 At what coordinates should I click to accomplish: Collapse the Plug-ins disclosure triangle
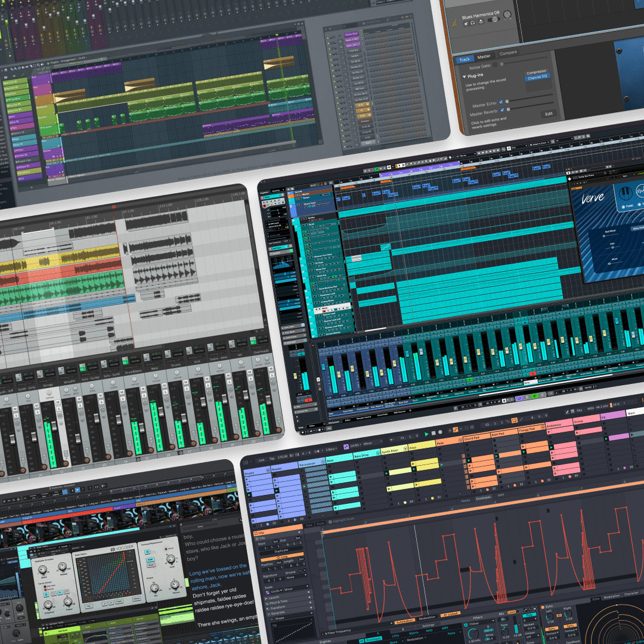[465, 76]
